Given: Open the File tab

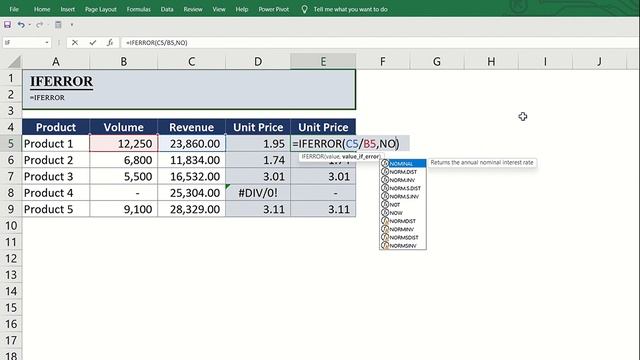Looking at the screenshot, I should click(x=14, y=9).
